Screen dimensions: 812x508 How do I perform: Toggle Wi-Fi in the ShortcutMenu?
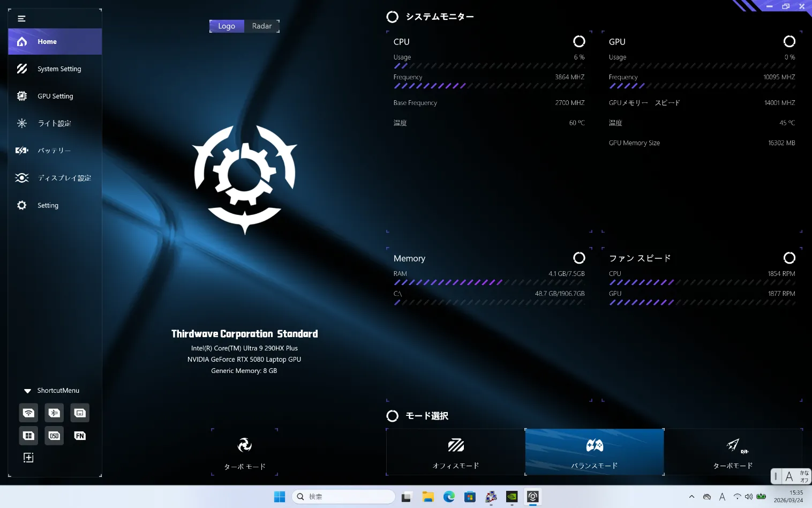pyautogui.click(x=28, y=413)
